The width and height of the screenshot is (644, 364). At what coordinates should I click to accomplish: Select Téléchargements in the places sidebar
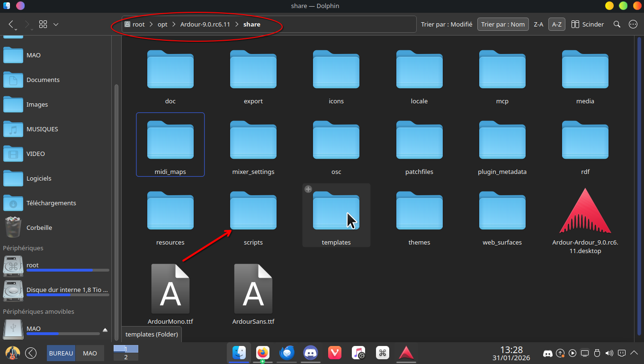click(51, 203)
